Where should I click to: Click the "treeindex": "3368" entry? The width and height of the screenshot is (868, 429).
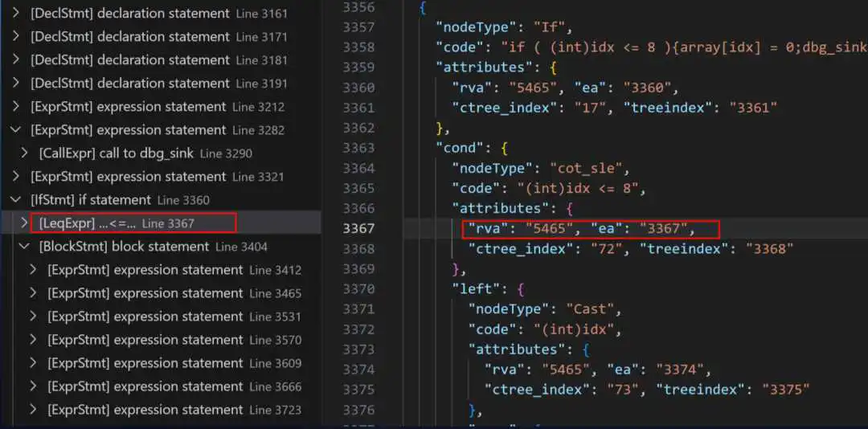click(717, 248)
